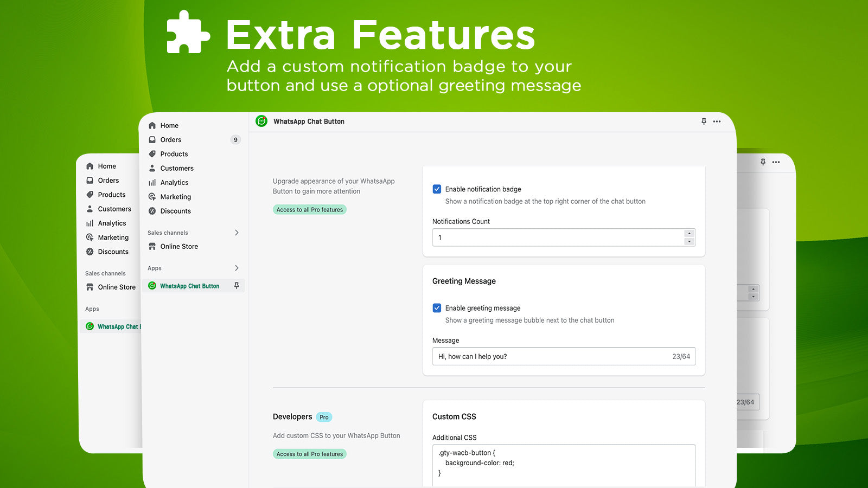
Task: Expand the Sales channels section
Action: 237,233
